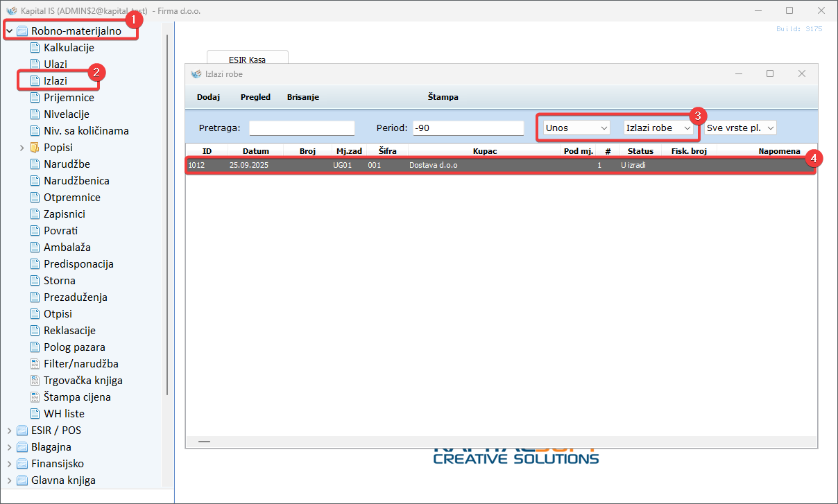This screenshot has height=504, width=838.
Task: Click the Štampa cijena icon
Action: 35,397
